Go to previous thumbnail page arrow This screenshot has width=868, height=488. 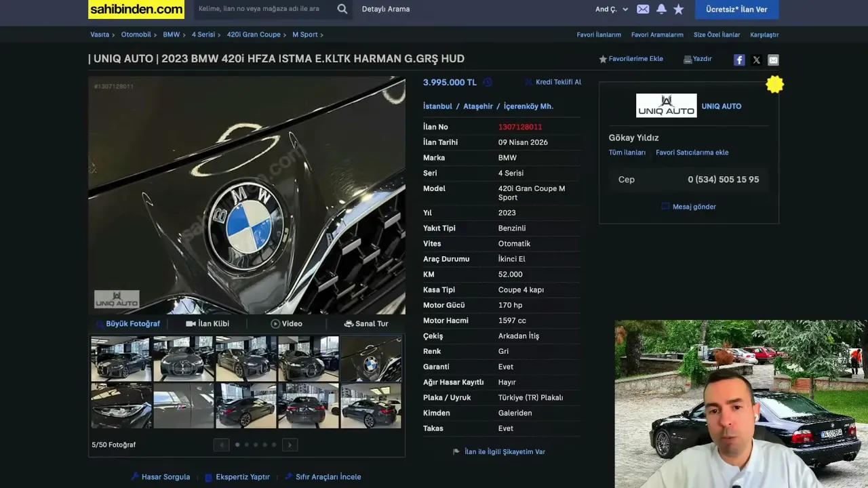[x=221, y=445]
